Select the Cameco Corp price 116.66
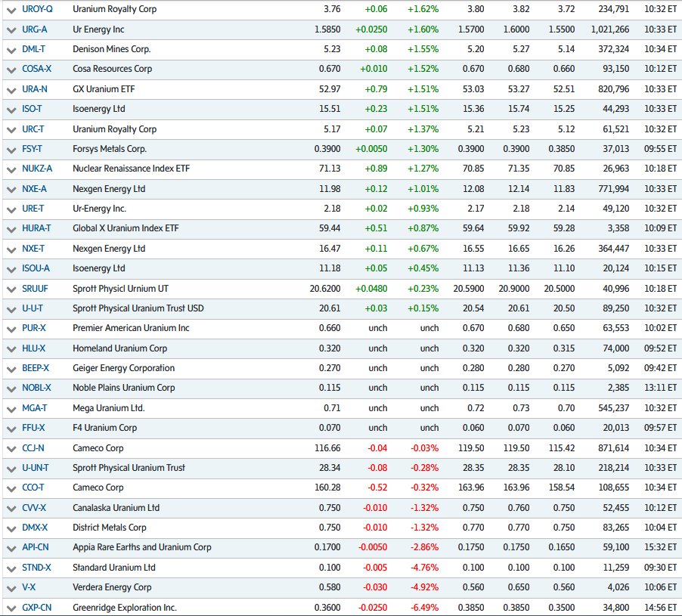682x616 pixels. [x=327, y=447]
